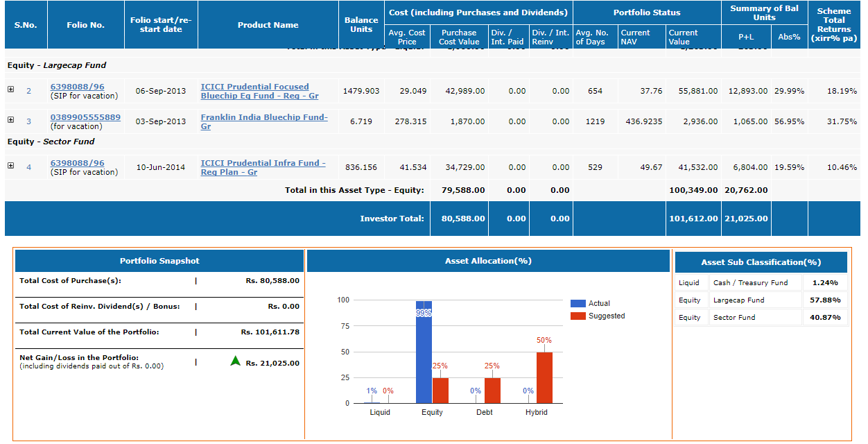Click the blue 99% Equity actual bar
Image resolution: width=868 pixels, height=444 pixels.
point(424,352)
